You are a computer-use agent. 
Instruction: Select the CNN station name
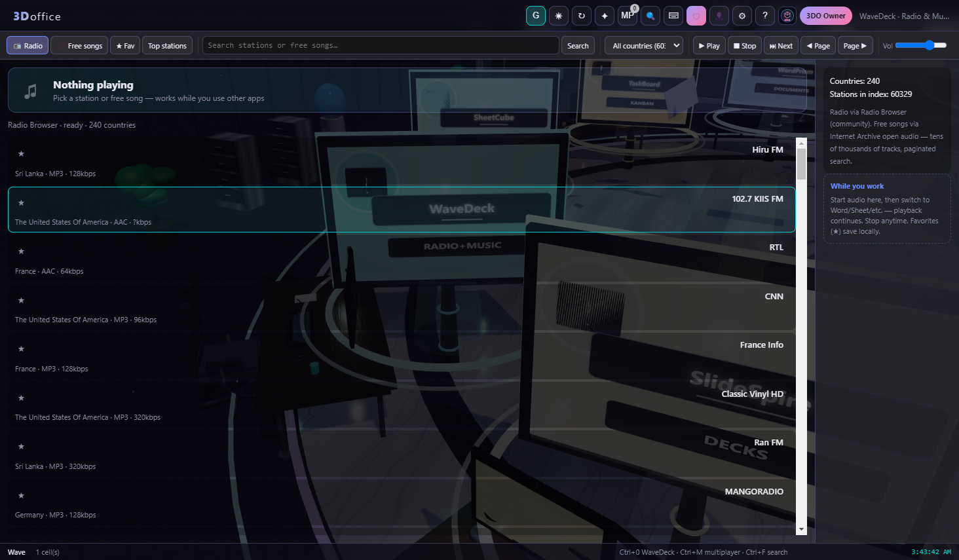tap(774, 297)
